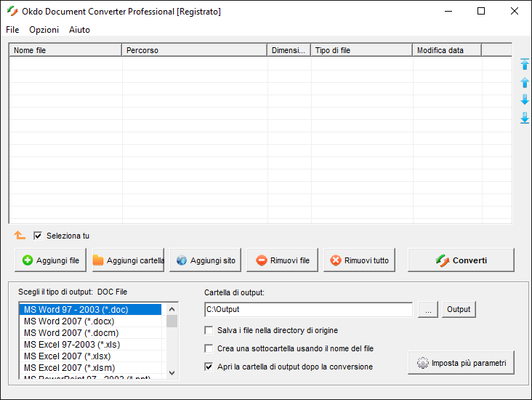Sort by Nome file column header
This screenshot has width=532, height=400.
(x=65, y=50)
